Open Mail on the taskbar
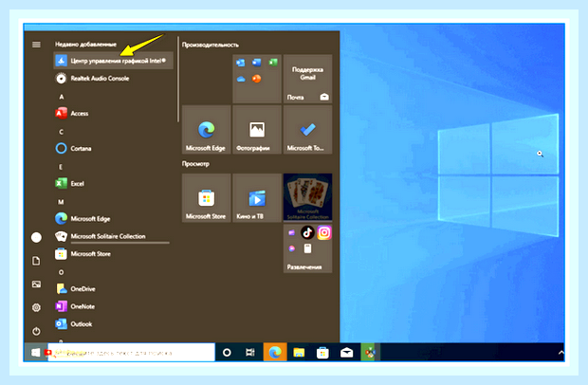Image resolution: width=588 pixels, height=385 pixels. [346, 353]
